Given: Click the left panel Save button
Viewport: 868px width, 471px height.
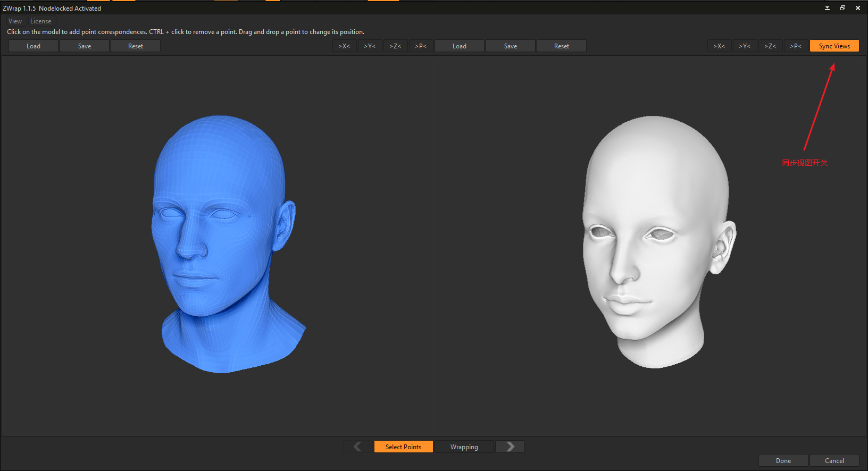Looking at the screenshot, I should [x=85, y=46].
